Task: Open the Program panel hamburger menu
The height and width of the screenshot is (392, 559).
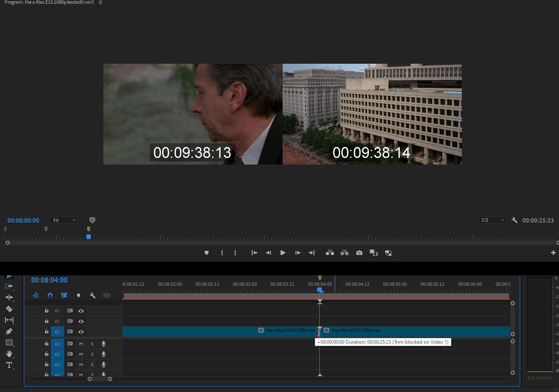Action: coord(100,2)
